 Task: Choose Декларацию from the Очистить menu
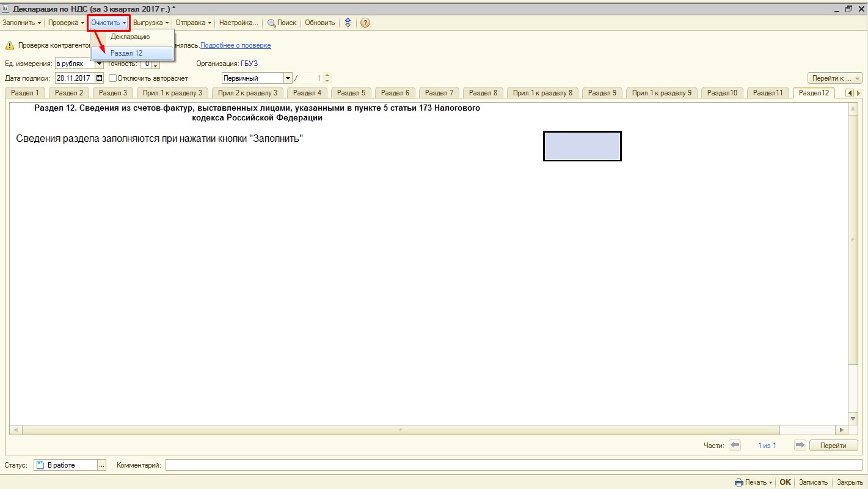(x=129, y=37)
